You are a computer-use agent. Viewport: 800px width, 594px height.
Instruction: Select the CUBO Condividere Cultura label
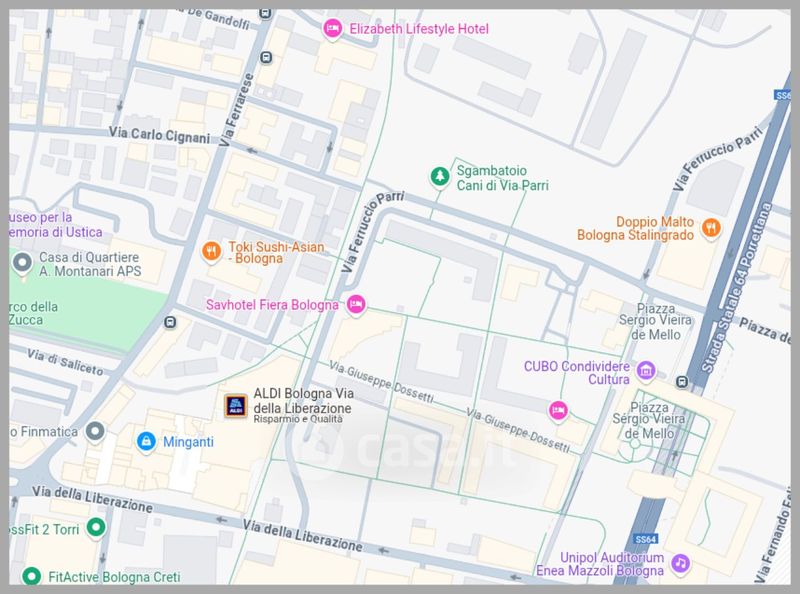(577, 373)
